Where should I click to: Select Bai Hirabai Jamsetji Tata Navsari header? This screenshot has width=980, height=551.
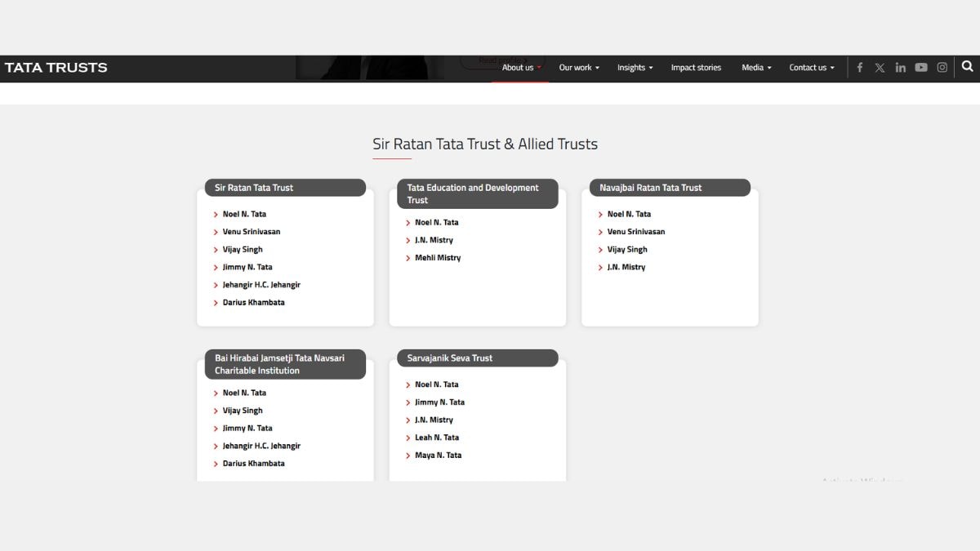point(285,364)
